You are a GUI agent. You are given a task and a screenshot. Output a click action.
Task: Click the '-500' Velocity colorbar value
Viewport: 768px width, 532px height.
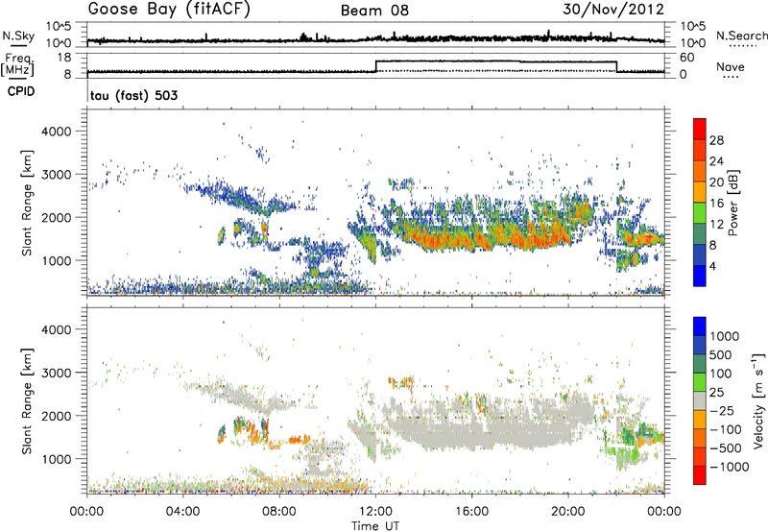point(724,448)
